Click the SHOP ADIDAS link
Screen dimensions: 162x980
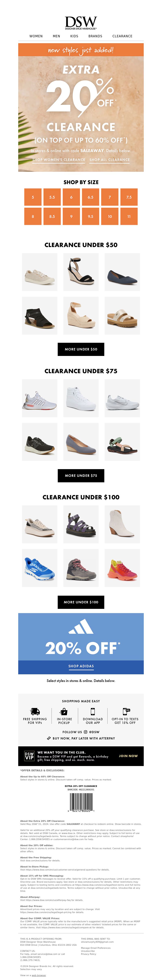tap(81, 666)
